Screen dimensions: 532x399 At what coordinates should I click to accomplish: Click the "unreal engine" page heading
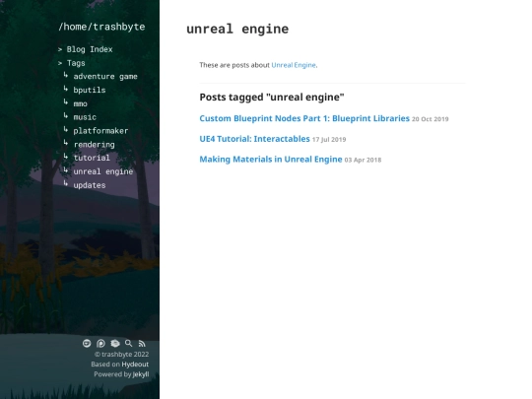[x=237, y=30]
